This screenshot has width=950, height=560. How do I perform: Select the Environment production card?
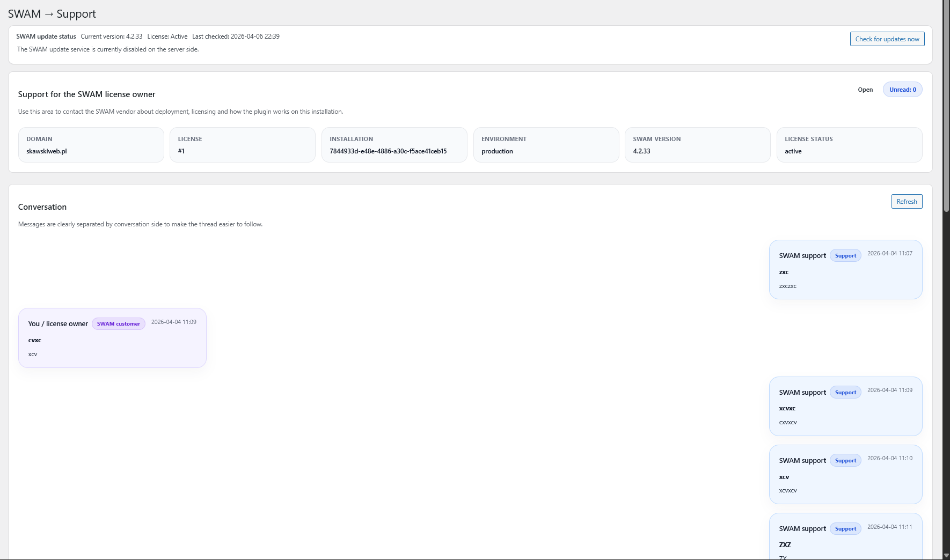(545, 145)
